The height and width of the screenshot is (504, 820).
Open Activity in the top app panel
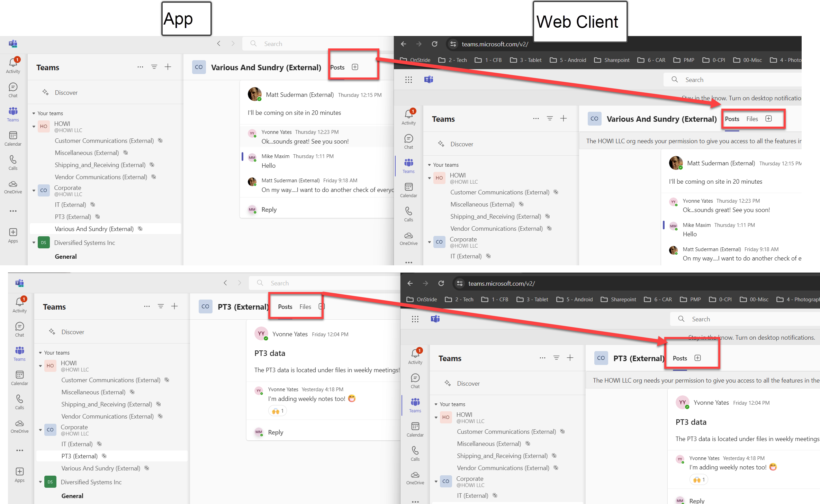[13, 65]
